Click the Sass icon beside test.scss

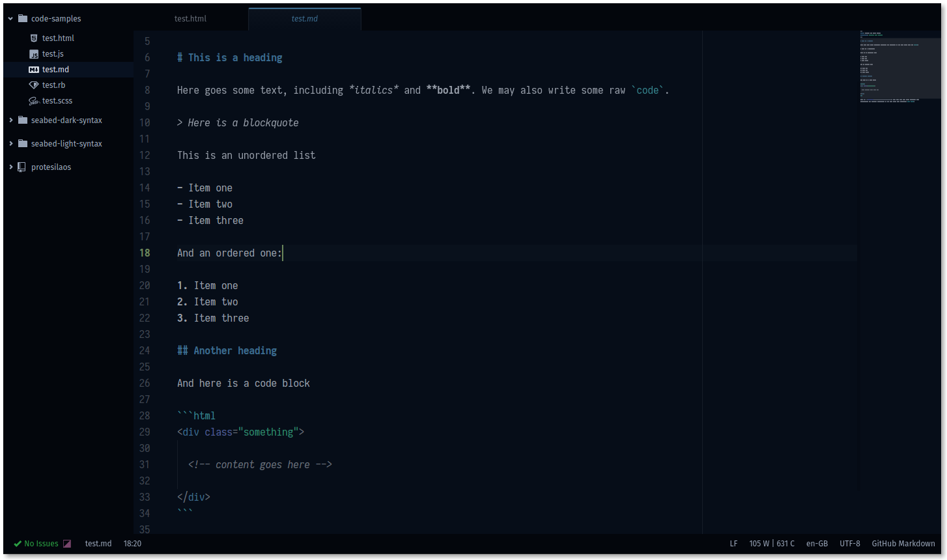[x=34, y=101]
